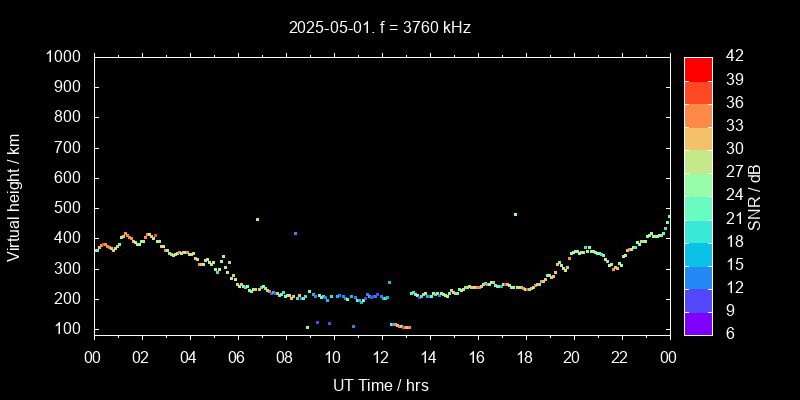Click the orange data cluster near 110 km

402,326
